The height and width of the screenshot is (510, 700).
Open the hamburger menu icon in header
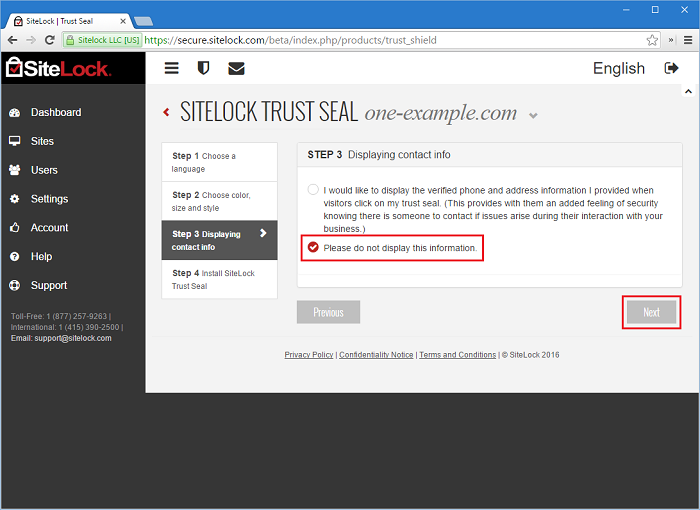(171, 68)
